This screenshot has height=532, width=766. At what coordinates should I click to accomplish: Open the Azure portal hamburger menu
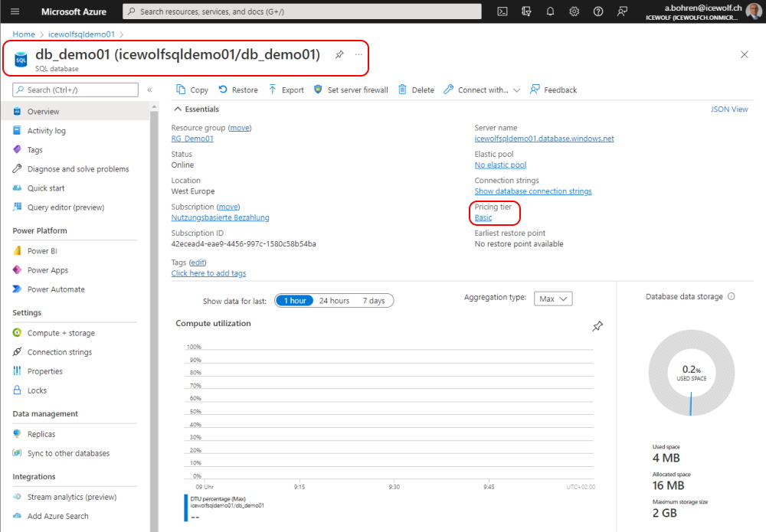click(x=15, y=11)
